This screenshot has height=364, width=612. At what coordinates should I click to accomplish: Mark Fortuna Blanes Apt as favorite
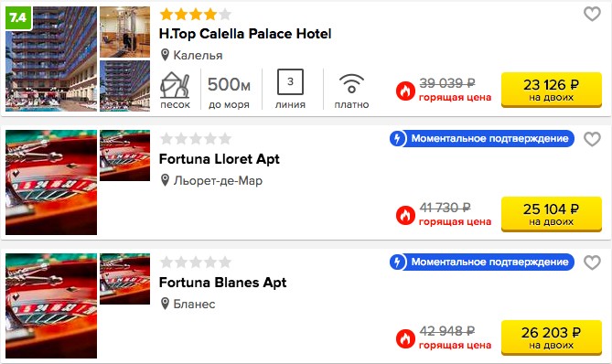pos(592,262)
